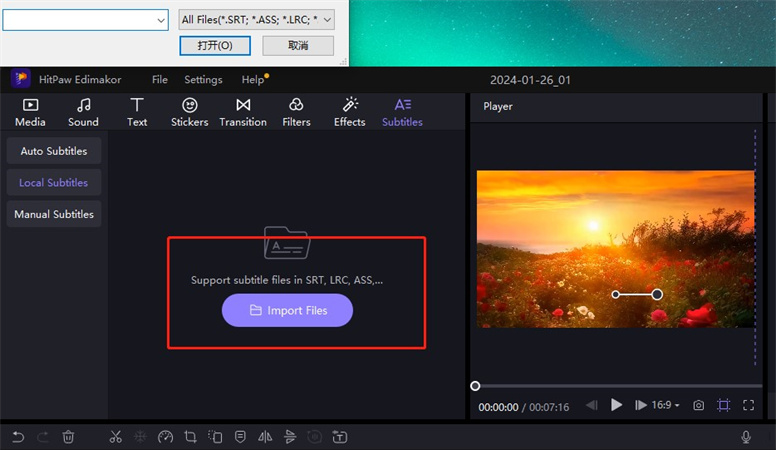Open the File menu

tap(160, 80)
